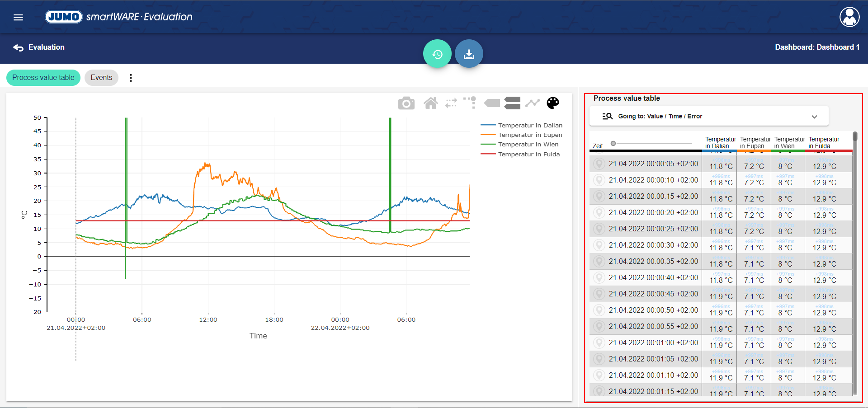Click the swap arrows icon in chart toolbar
868x408 pixels.
[451, 103]
